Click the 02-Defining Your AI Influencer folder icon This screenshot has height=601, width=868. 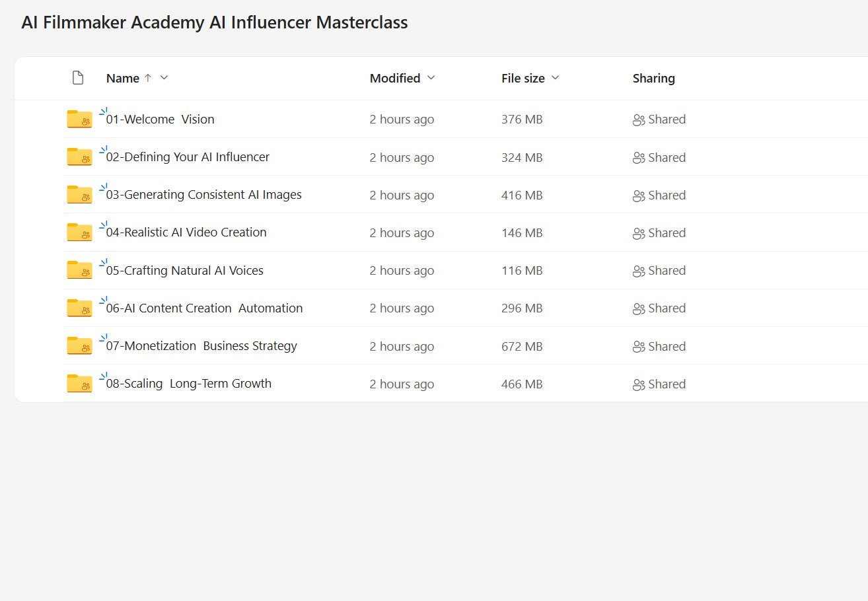[79, 157]
